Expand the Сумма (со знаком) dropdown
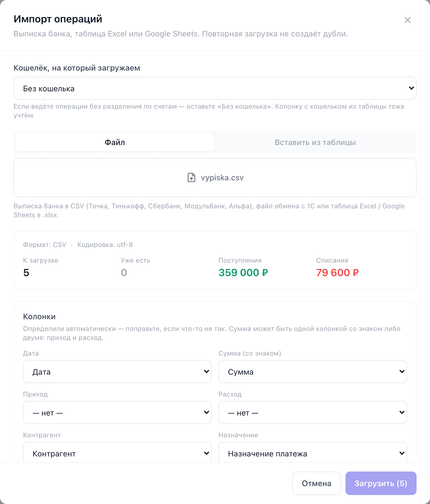 313,372
